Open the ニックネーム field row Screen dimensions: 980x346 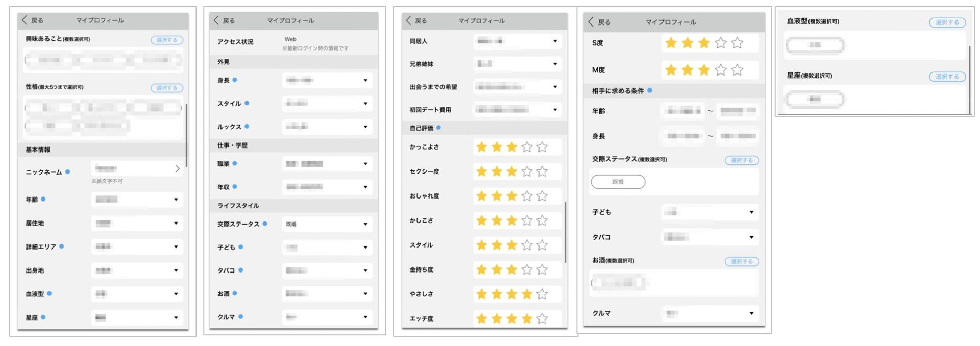[x=137, y=169]
